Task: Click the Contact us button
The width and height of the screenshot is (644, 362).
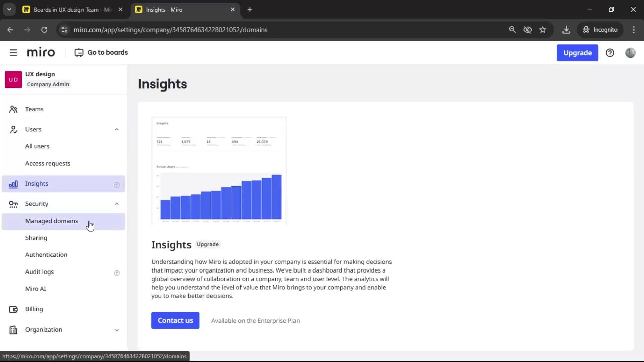Action: [175, 321]
